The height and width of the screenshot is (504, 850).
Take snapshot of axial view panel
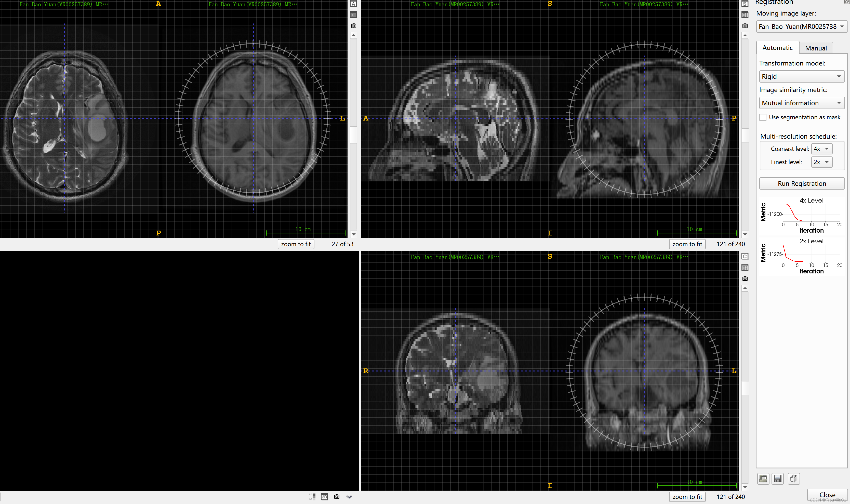coord(353,26)
